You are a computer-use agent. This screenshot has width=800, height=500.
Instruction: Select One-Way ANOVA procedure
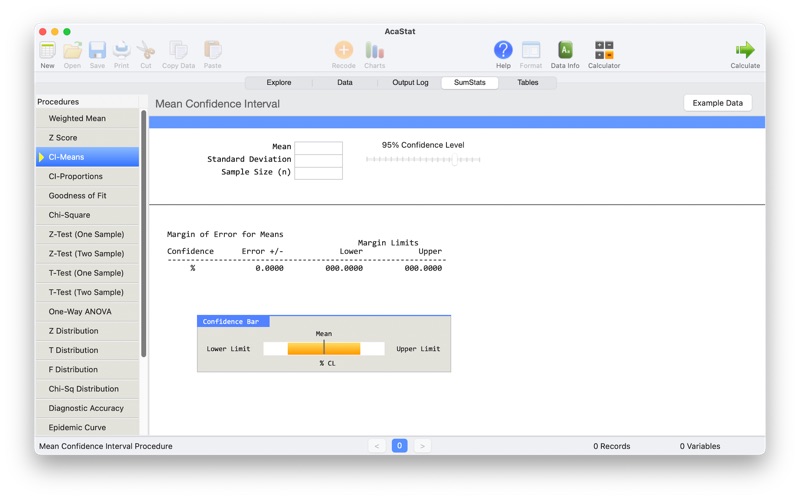click(x=88, y=312)
